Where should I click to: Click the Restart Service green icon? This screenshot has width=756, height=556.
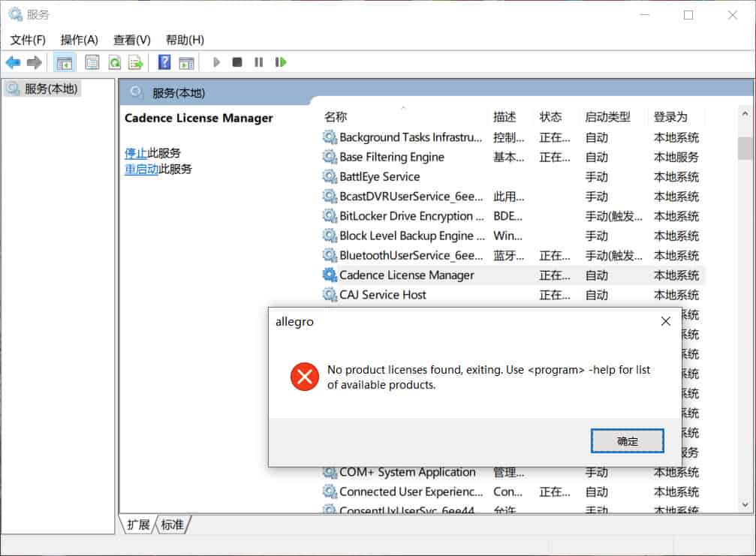click(x=281, y=62)
